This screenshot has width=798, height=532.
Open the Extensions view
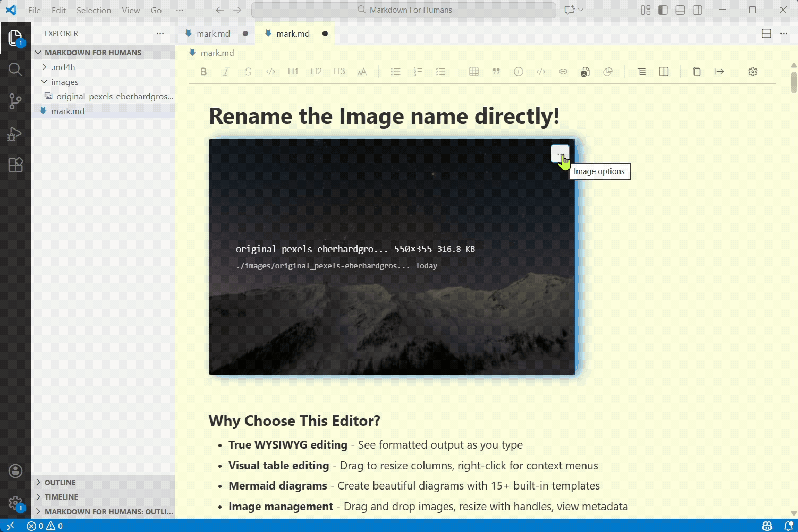[x=15, y=165]
